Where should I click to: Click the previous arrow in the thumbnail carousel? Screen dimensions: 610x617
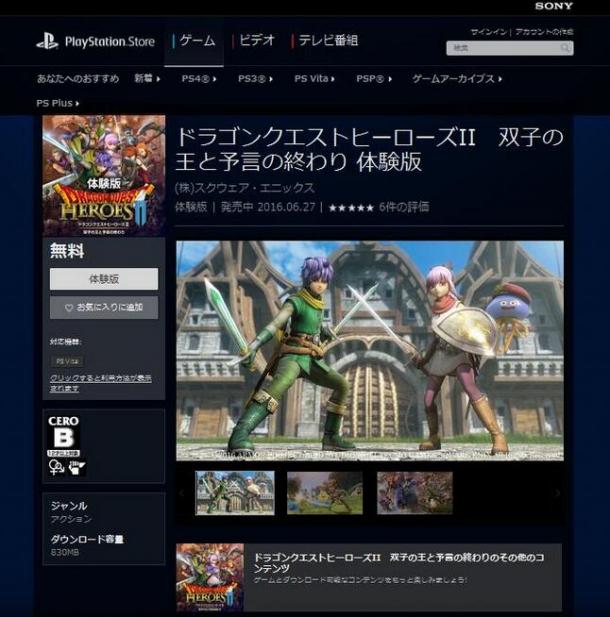[x=182, y=493]
